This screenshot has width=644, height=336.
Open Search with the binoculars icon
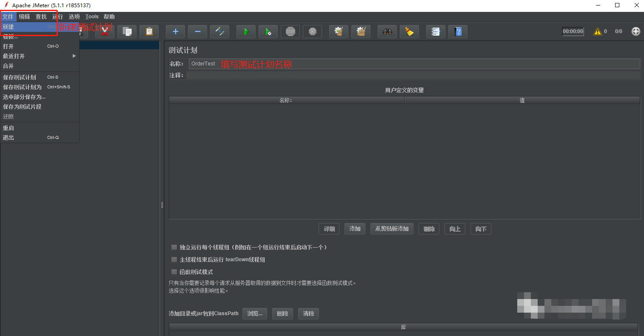pos(387,31)
